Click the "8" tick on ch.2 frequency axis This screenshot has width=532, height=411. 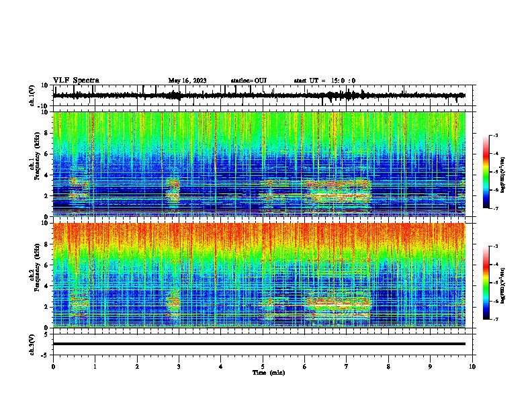(x=48, y=244)
